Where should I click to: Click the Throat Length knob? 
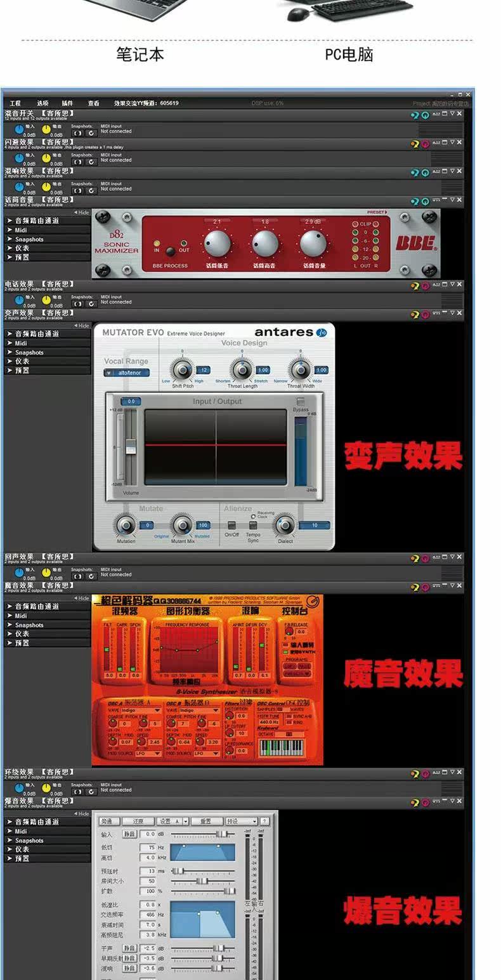(x=242, y=370)
